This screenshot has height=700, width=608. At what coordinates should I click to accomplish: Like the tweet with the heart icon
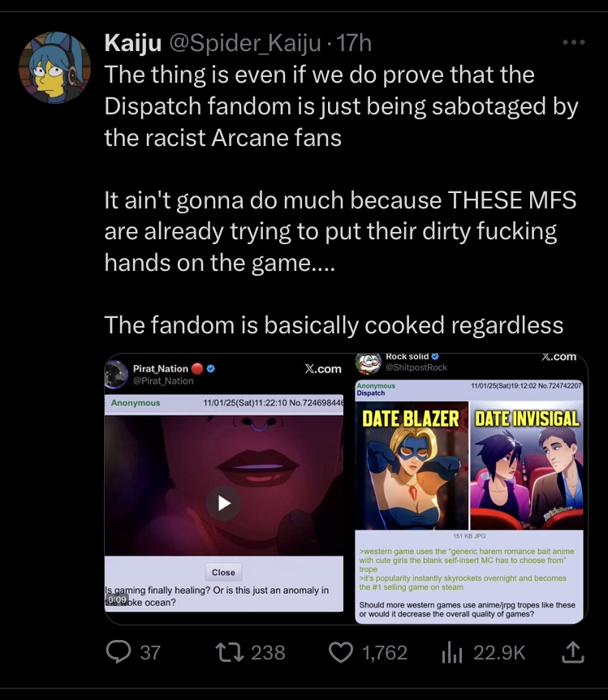[x=341, y=652]
